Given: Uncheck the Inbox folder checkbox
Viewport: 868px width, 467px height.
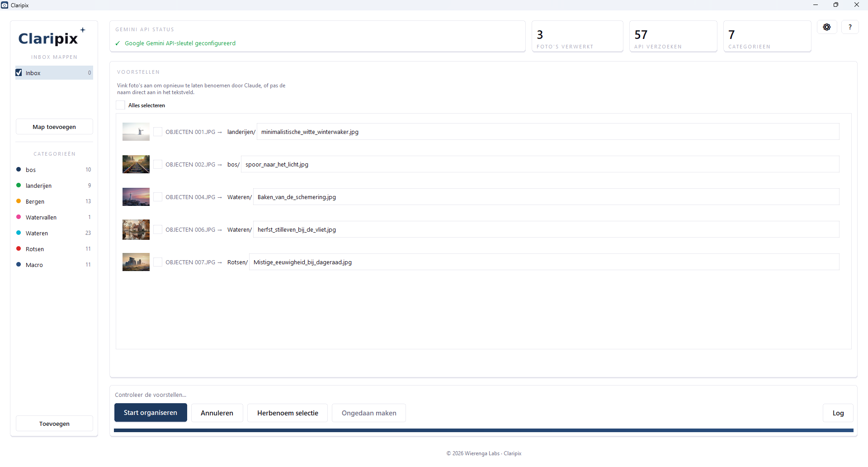Looking at the screenshot, I should coord(19,72).
